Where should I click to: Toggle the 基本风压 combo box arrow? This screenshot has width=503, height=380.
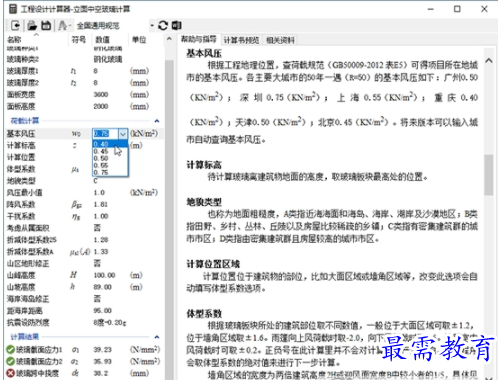point(123,134)
